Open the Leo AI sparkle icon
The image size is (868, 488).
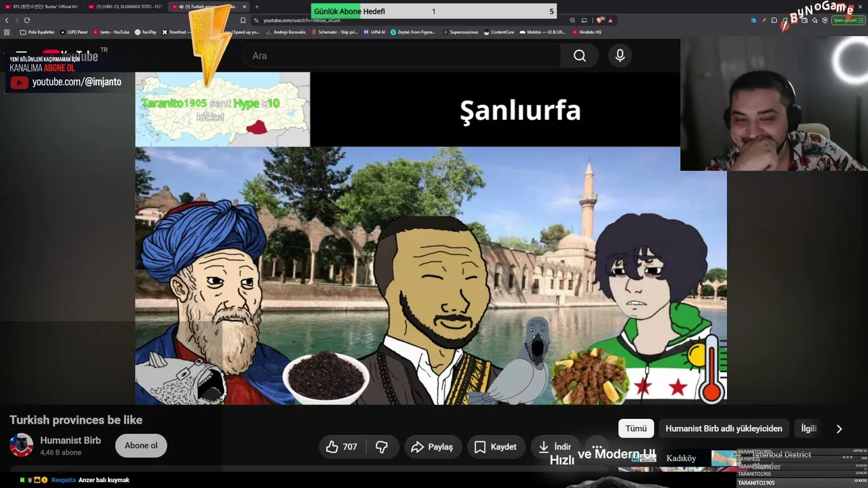[x=815, y=20]
